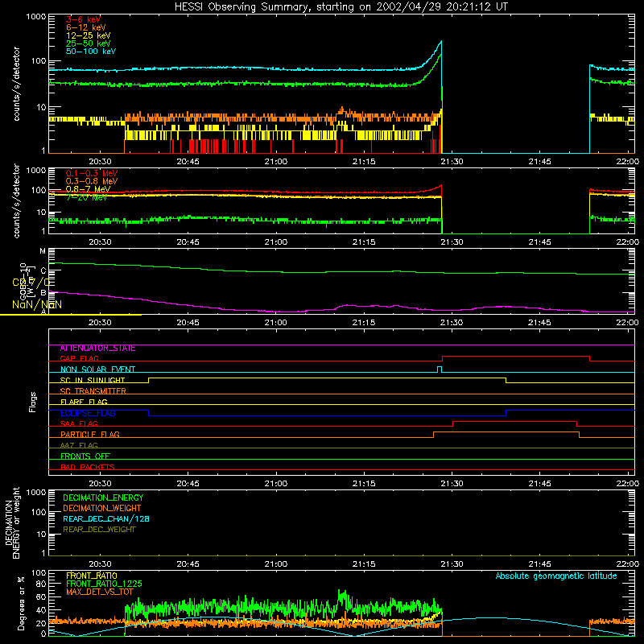The height and width of the screenshot is (644, 644).
Task: Click the yellow NaN/NaN annotation
Action: [37, 304]
